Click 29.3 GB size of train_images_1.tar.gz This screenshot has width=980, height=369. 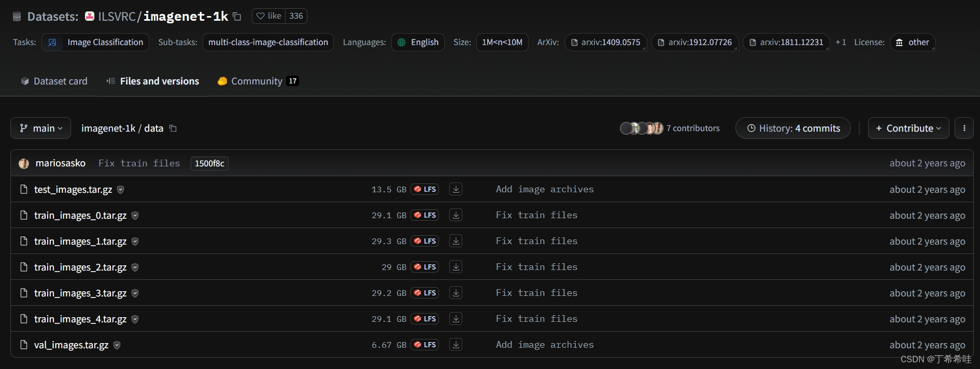pos(389,242)
